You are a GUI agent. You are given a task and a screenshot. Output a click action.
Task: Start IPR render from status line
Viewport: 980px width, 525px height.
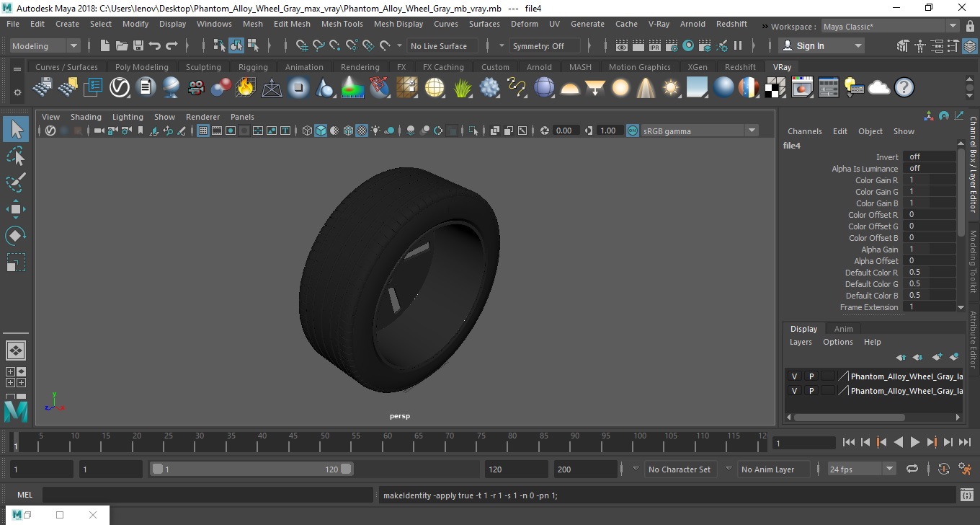click(x=655, y=45)
